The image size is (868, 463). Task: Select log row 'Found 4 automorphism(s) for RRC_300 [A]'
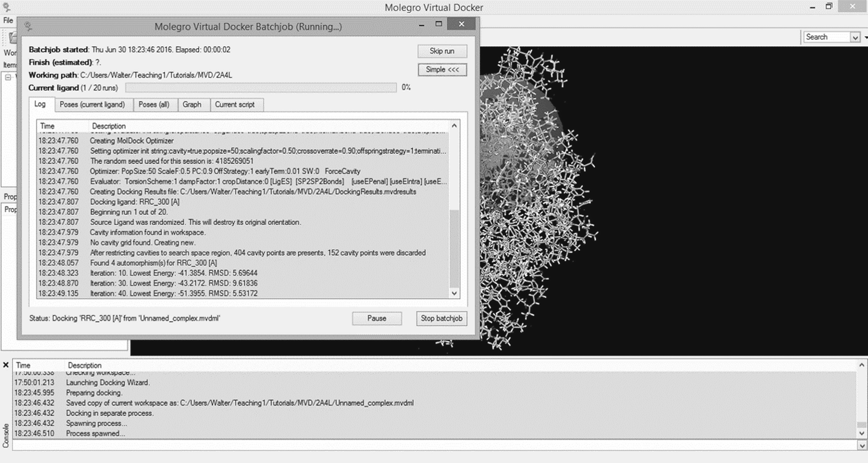click(x=243, y=263)
